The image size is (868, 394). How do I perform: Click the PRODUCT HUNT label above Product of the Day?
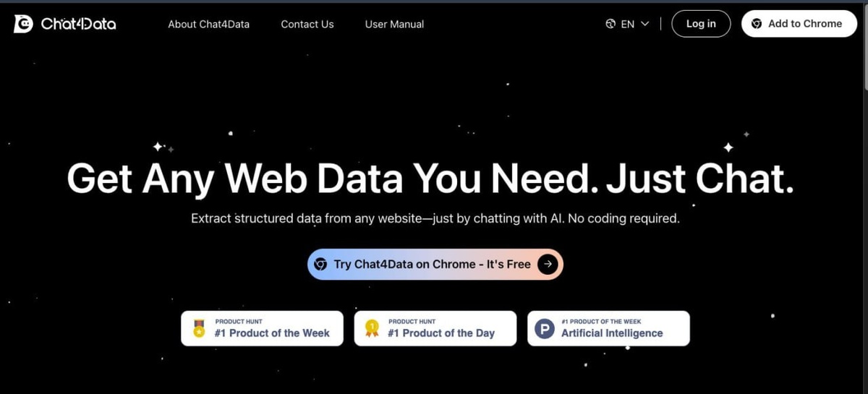tap(412, 321)
